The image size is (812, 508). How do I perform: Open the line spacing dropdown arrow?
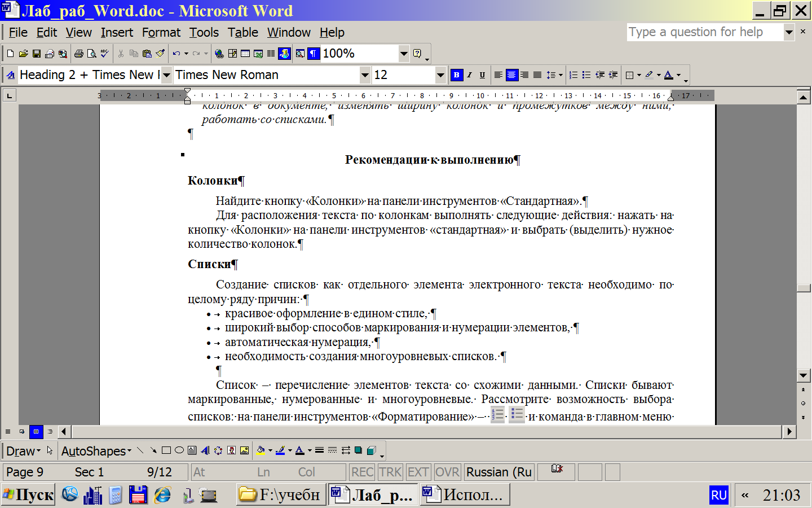coord(561,75)
